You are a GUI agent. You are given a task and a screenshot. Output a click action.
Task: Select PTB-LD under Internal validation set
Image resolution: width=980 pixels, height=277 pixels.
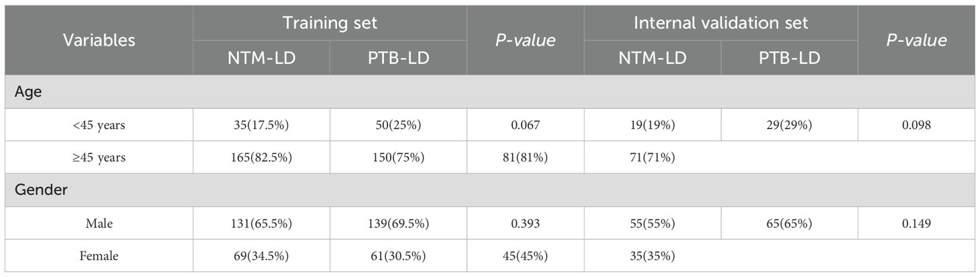tap(789, 58)
